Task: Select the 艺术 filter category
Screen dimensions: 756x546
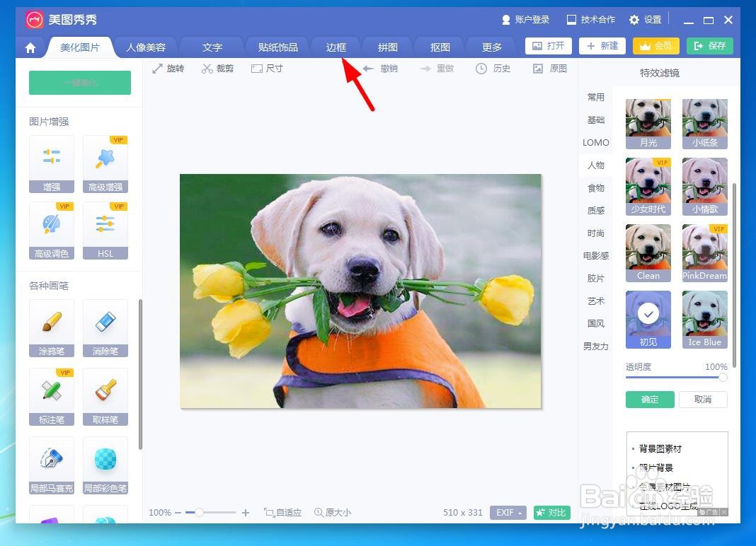Action: coord(596,301)
